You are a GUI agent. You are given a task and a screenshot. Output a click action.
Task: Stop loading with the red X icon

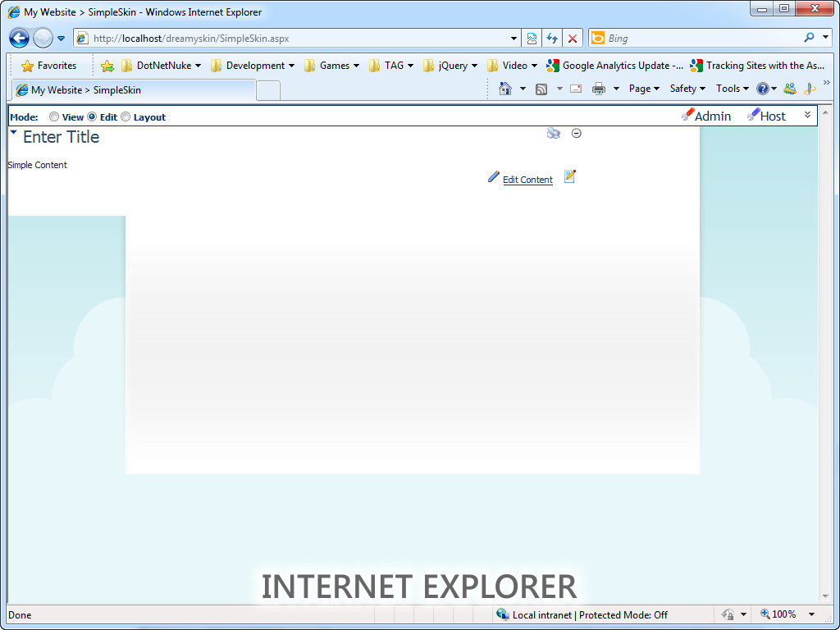click(572, 39)
